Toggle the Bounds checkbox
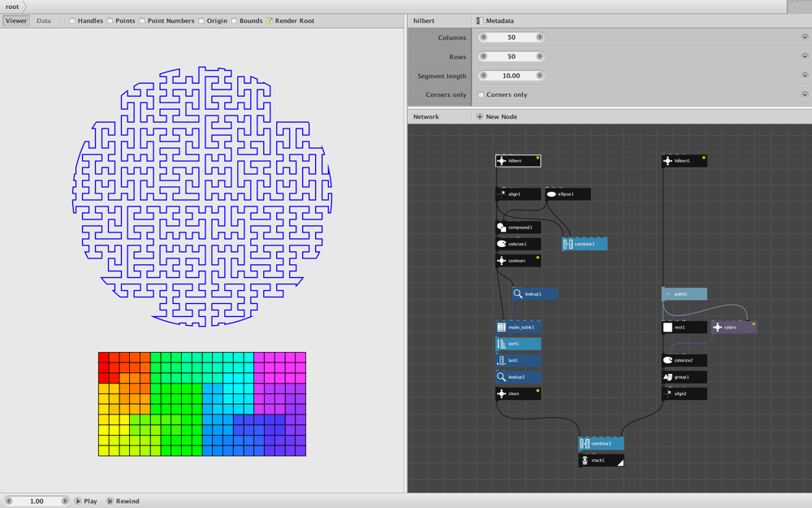Screen dimensions: 812x508 click(234, 21)
